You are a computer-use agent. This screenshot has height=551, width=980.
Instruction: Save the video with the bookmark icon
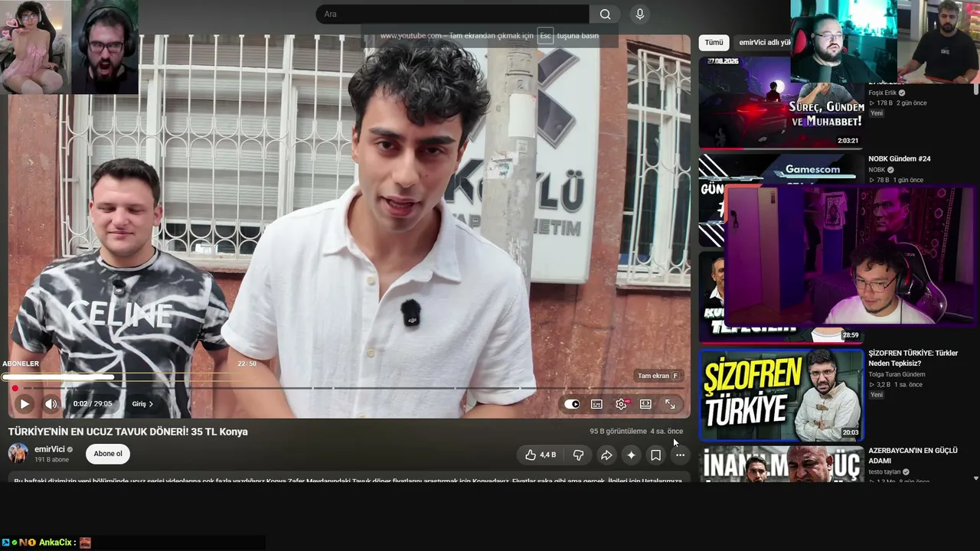coord(655,455)
